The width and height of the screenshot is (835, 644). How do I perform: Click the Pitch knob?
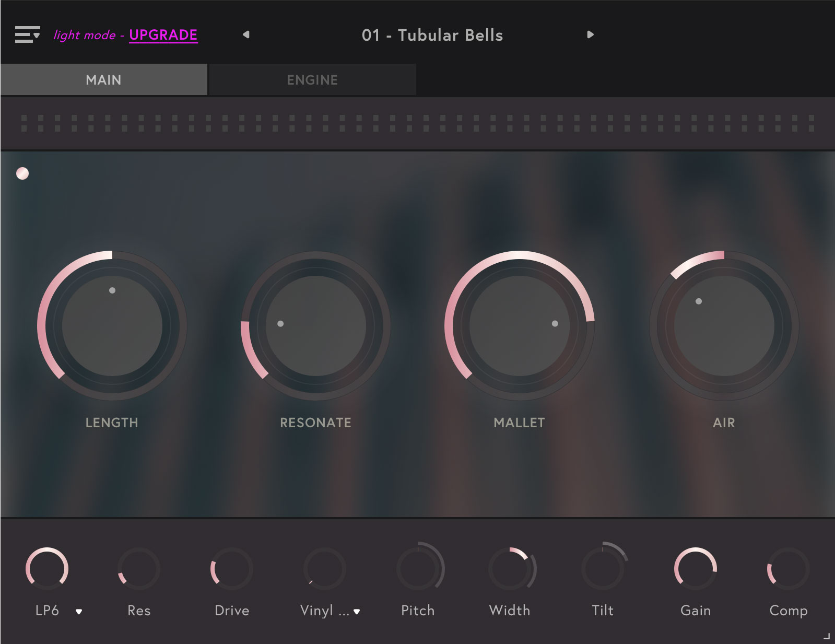tap(418, 569)
